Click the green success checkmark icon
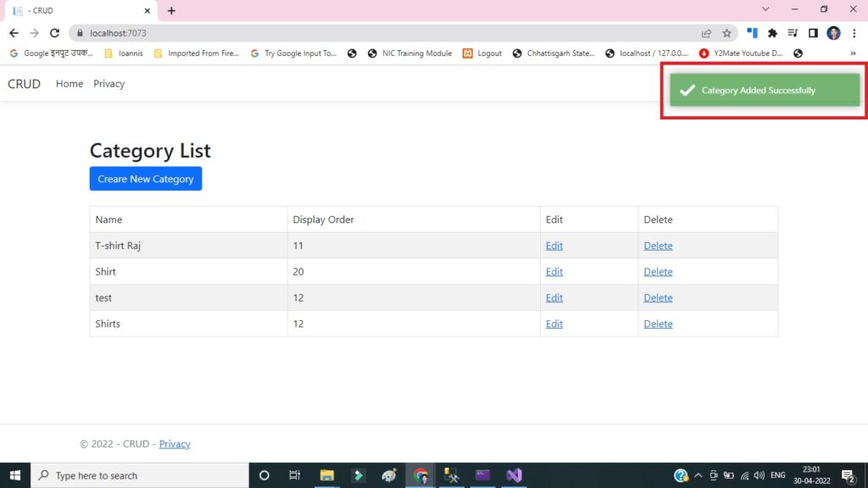This screenshot has width=868, height=488. click(687, 90)
